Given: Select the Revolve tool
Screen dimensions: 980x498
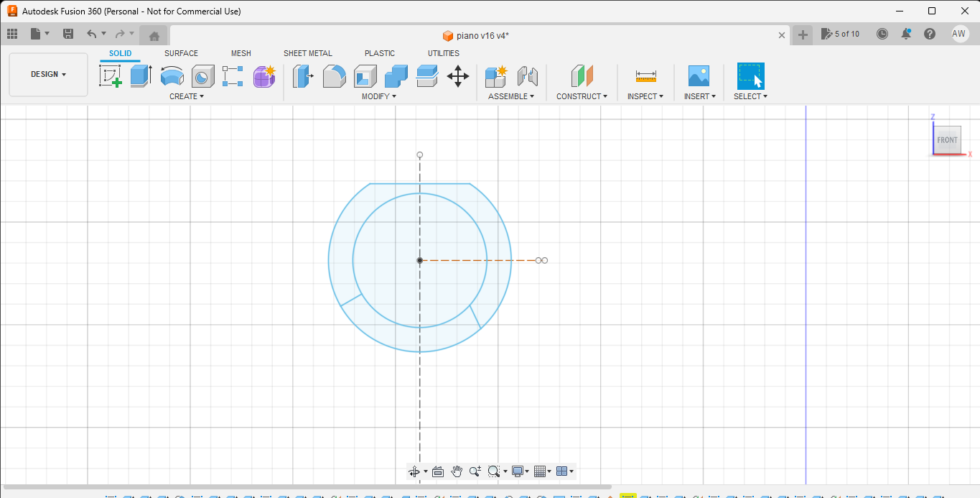Looking at the screenshot, I should [x=172, y=75].
